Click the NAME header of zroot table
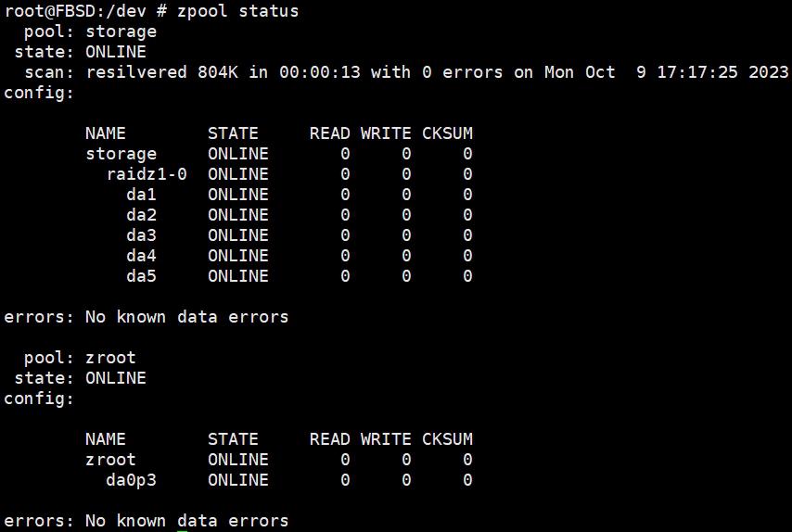This screenshot has width=792, height=532. point(106,439)
